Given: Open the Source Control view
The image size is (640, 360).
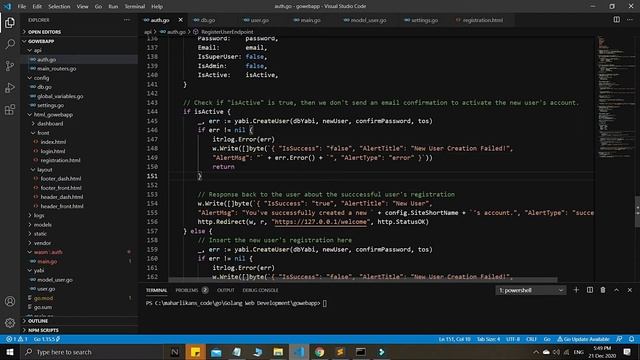Looking at the screenshot, I should [10, 66].
